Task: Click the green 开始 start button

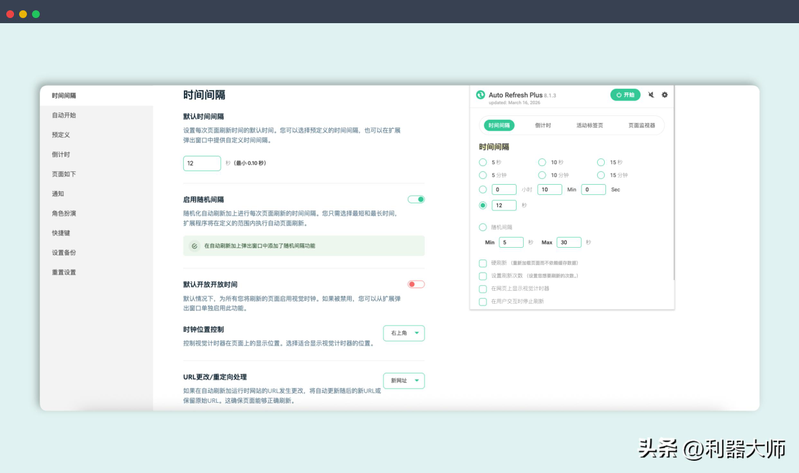Action: (625, 95)
